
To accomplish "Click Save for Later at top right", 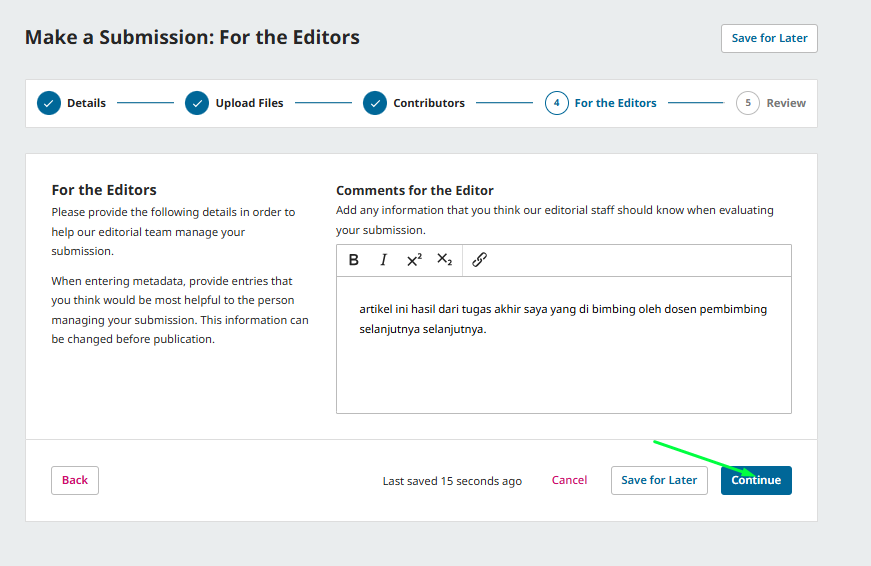I will tap(769, 38).
